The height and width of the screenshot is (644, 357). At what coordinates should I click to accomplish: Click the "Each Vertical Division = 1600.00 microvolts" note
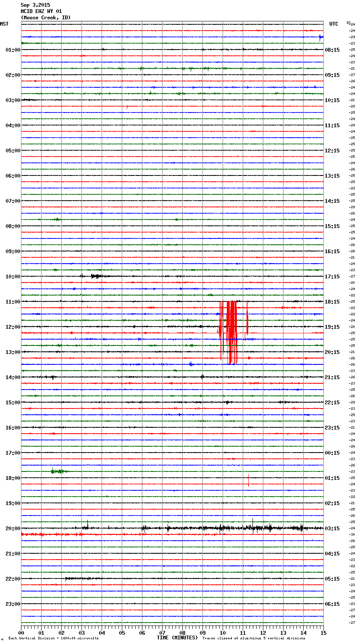tap(53, 639)
